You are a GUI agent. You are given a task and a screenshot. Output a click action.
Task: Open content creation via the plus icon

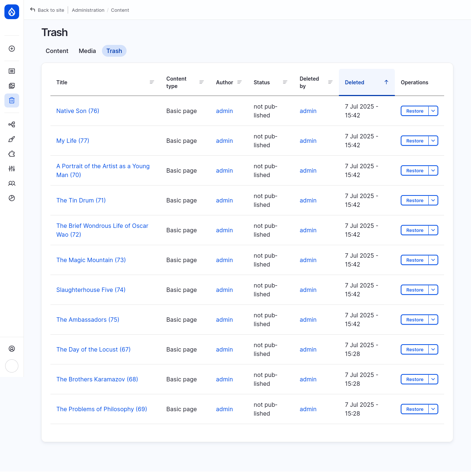tap(11, 48)
